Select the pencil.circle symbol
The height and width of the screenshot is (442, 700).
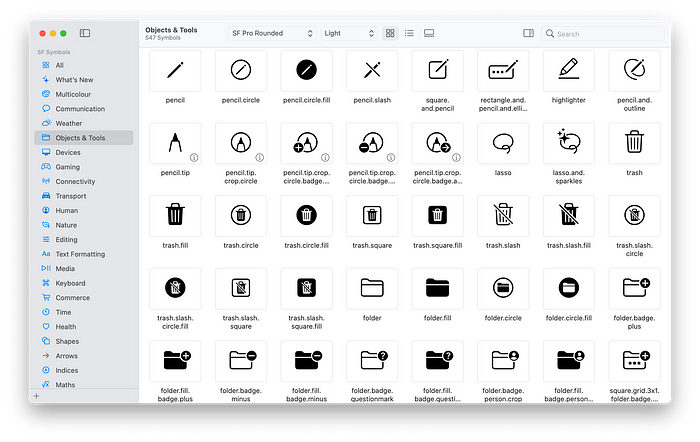click(x=241, y=71)
